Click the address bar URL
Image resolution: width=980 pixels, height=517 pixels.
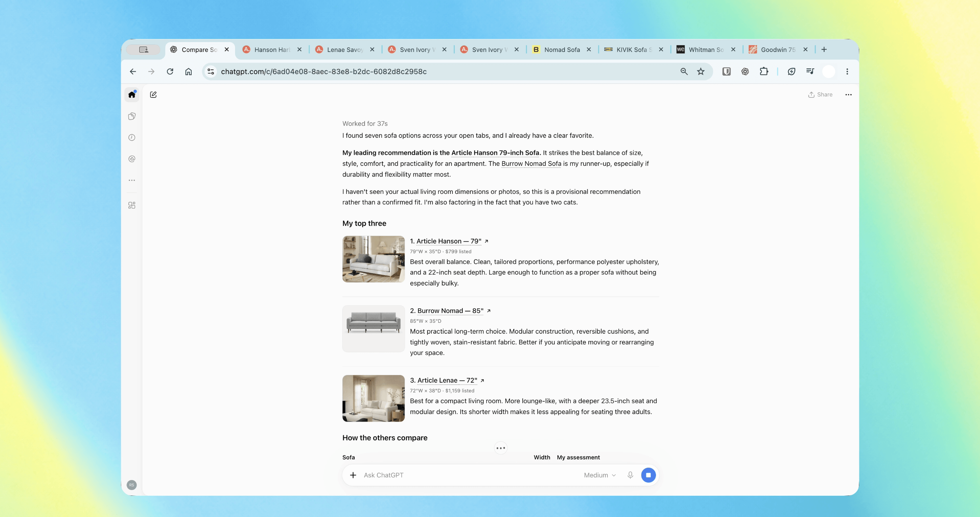point(324,71)
